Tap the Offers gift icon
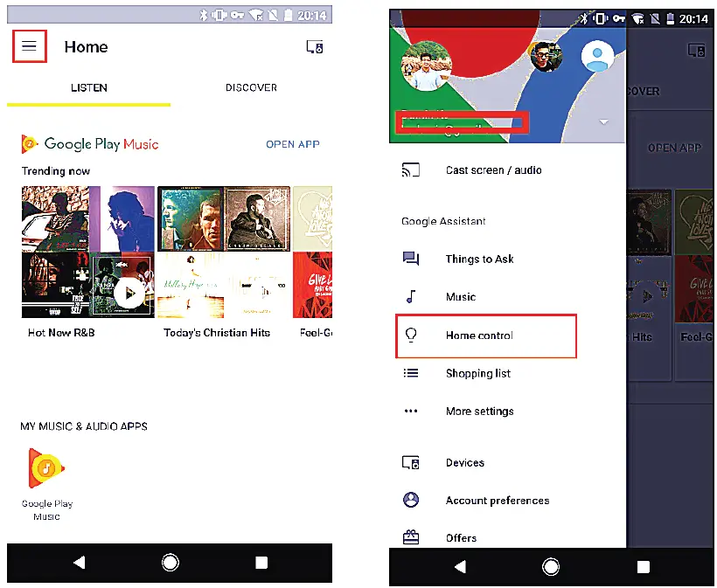 coord(411,537)
